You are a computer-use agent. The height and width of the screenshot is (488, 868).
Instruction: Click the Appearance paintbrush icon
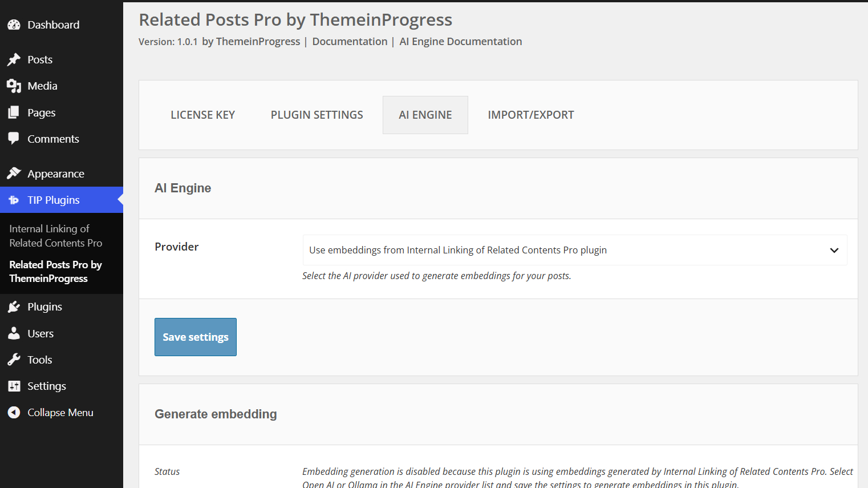tap(14, 174)
